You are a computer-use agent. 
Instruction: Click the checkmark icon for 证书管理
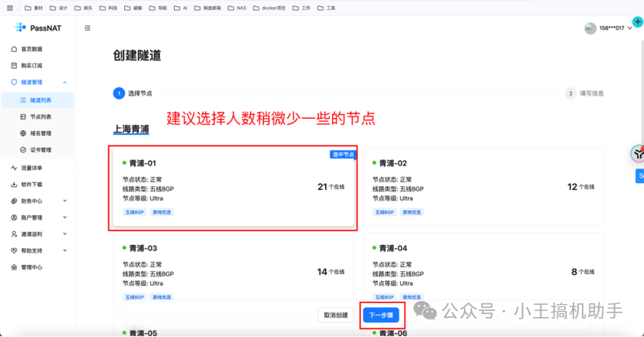click(23, 150)
